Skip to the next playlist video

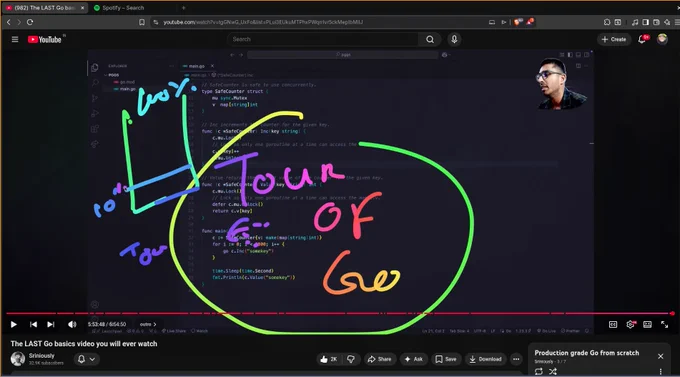(51, 324)
